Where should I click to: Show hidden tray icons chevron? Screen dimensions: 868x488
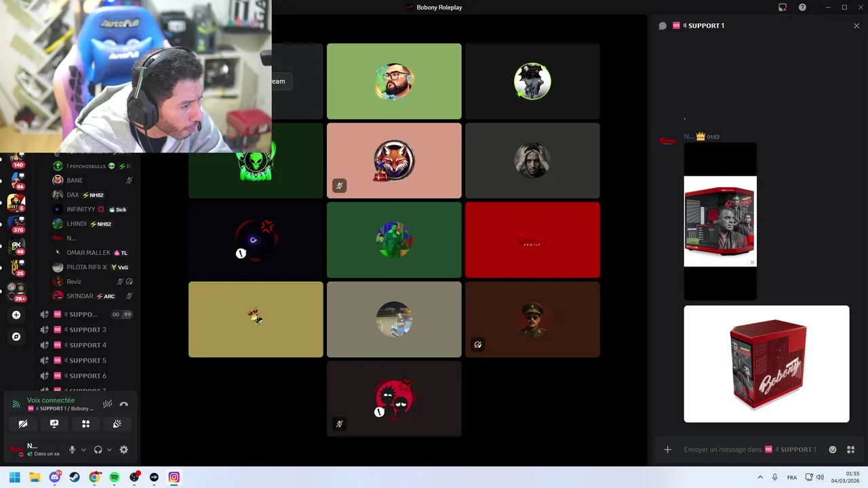tap(760, 477)
